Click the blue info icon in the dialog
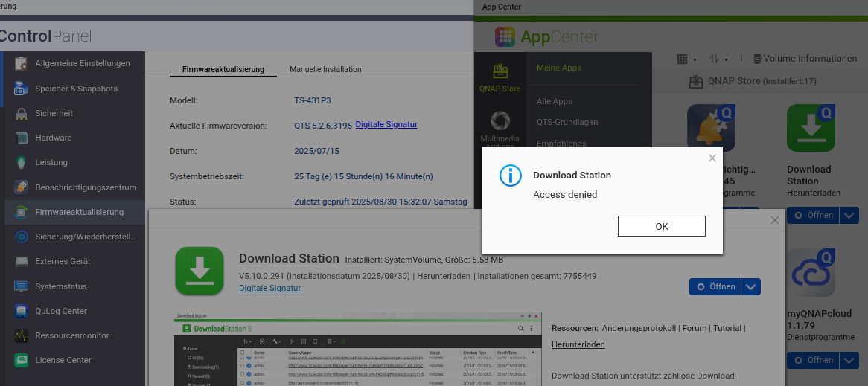 [511, 176]
